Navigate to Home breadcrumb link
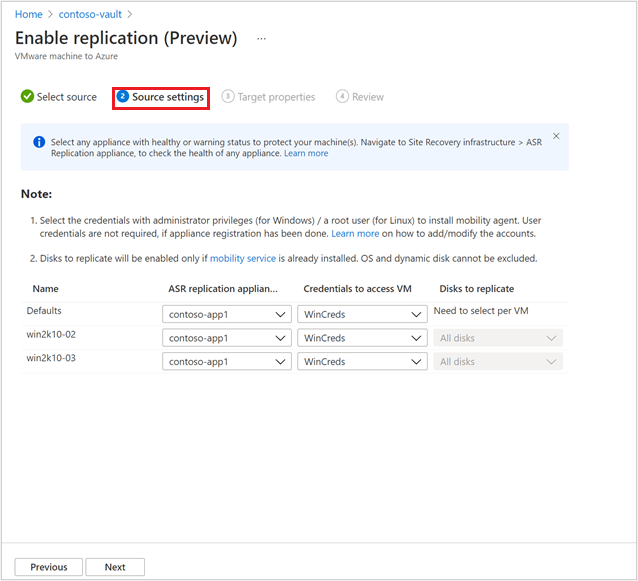Screen dimensions: 638x581 click(29, 14)
